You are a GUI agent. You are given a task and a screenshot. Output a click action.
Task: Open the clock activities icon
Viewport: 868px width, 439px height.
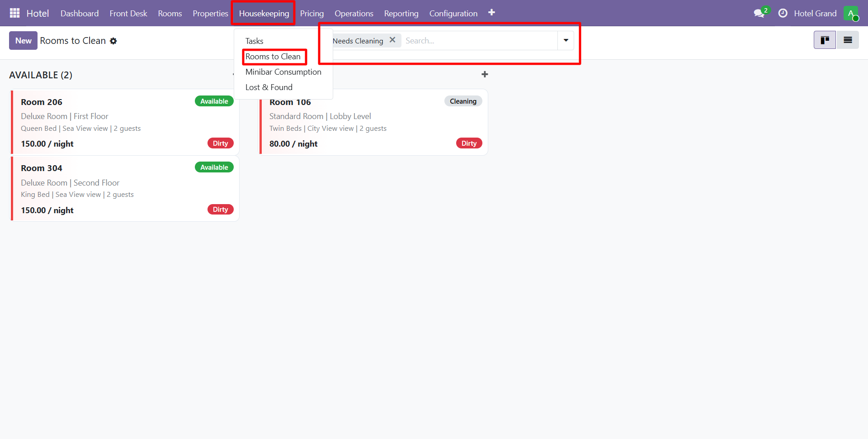coord(783,14)
